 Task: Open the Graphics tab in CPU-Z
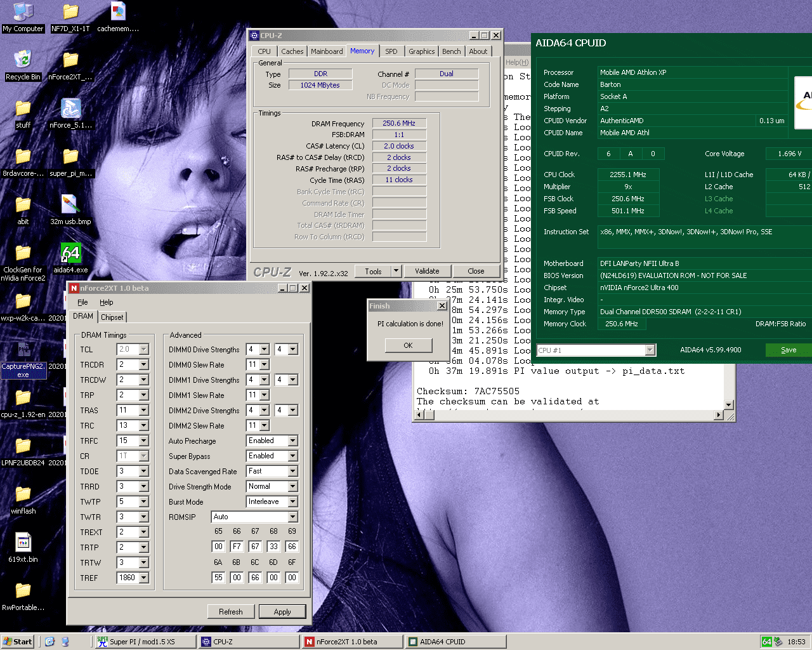click(x=422, y=51)
